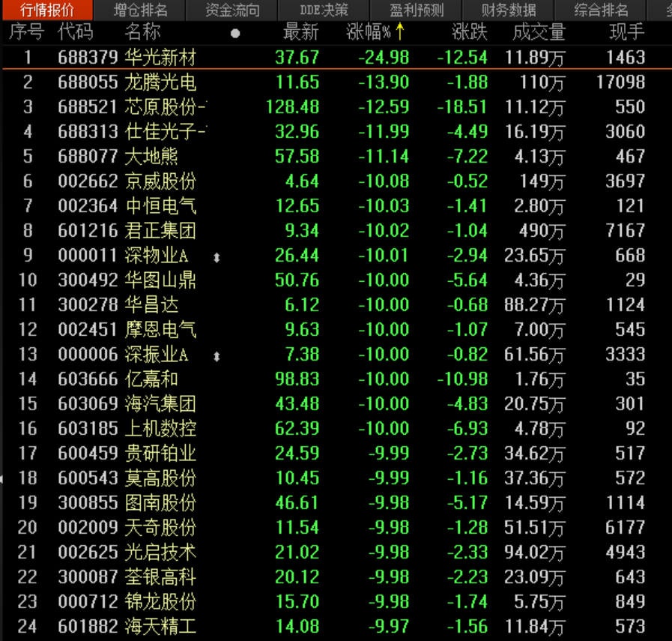Open the 综合排名 tab
The image size is (672, 641).
click(x=600, y=10)
